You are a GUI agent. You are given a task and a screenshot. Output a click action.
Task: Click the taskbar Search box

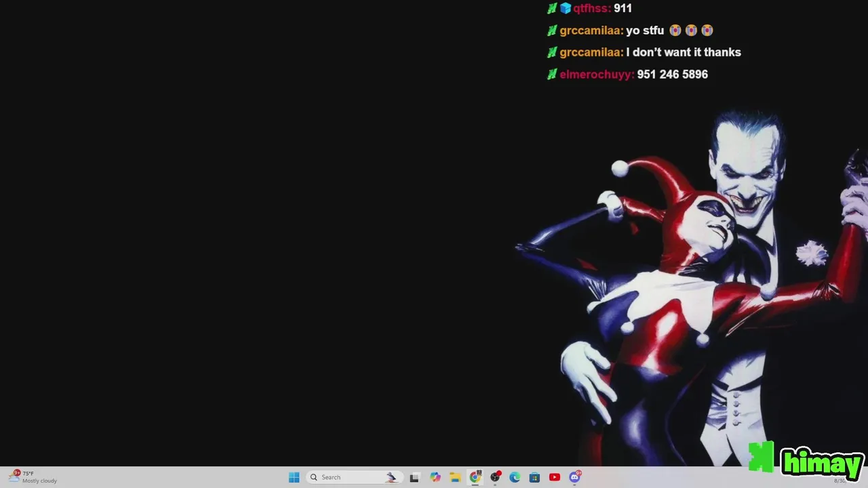(x=353, y=477)
